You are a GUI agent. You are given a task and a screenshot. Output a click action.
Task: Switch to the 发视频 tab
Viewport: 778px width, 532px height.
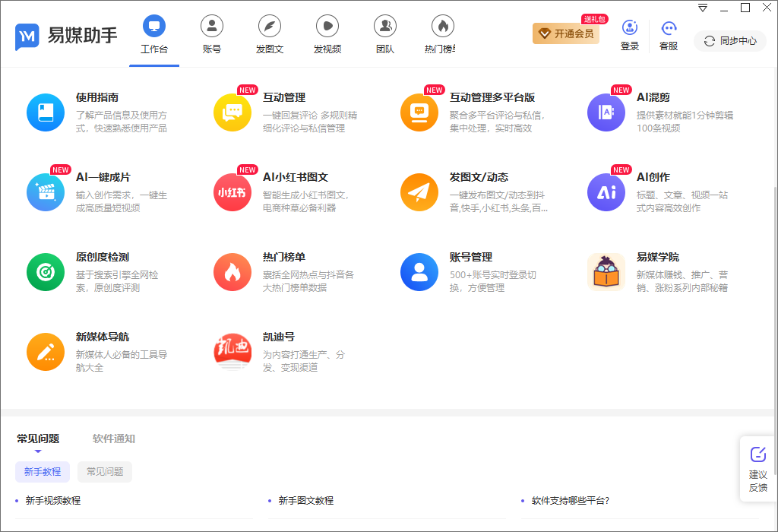point(327,35)
